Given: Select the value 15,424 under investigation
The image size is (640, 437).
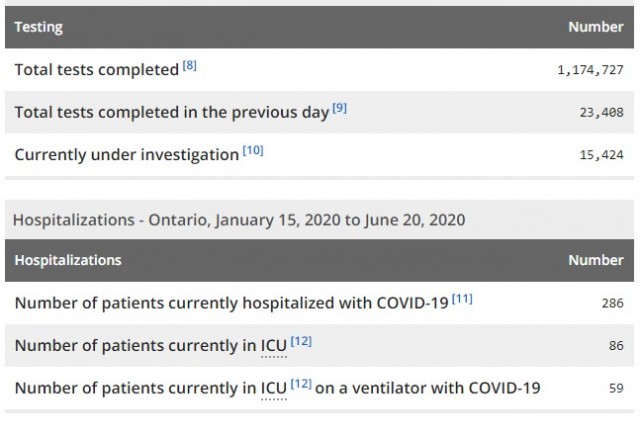Looking at the screenshot, I should [602, 155].
